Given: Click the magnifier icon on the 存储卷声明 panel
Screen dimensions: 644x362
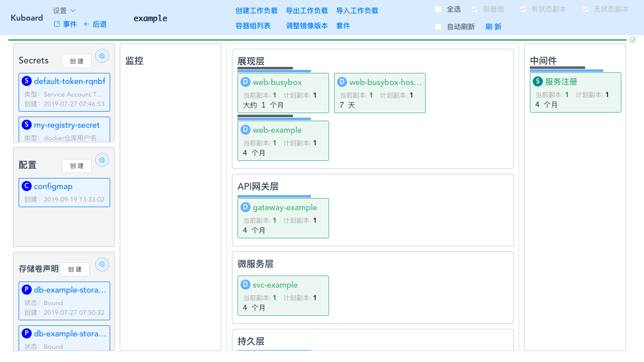Looking at the screenshot, I should click(102, 264).
